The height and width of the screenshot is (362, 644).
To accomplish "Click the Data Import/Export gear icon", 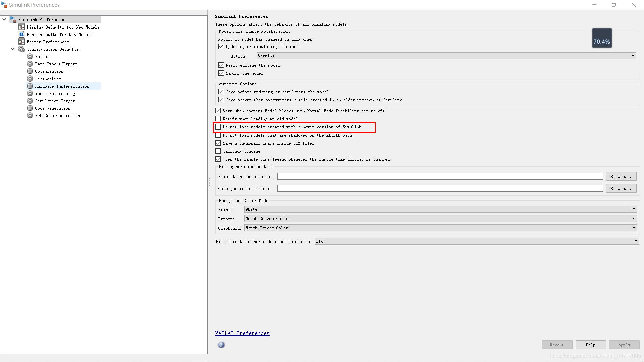I will tap(30, 64).
